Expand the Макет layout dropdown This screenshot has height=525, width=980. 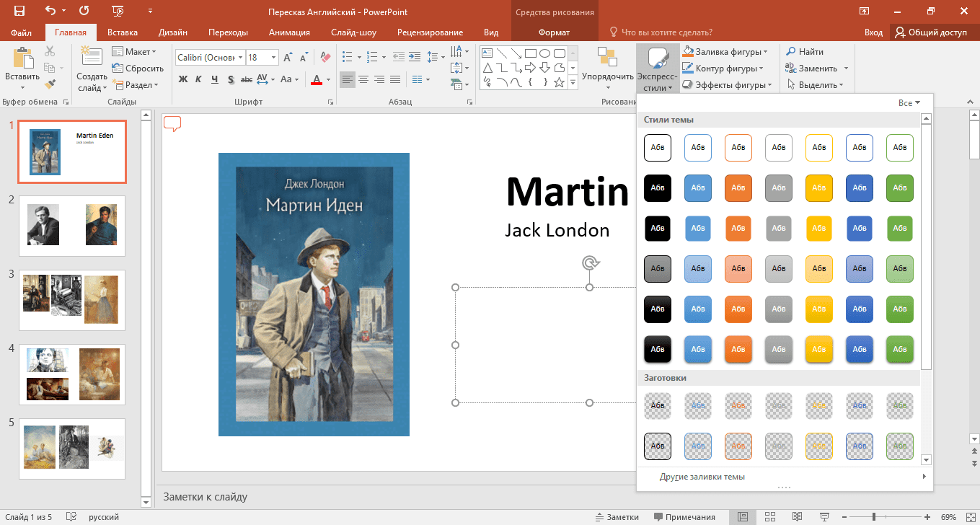pyautogui.click(x=134, y=52)
